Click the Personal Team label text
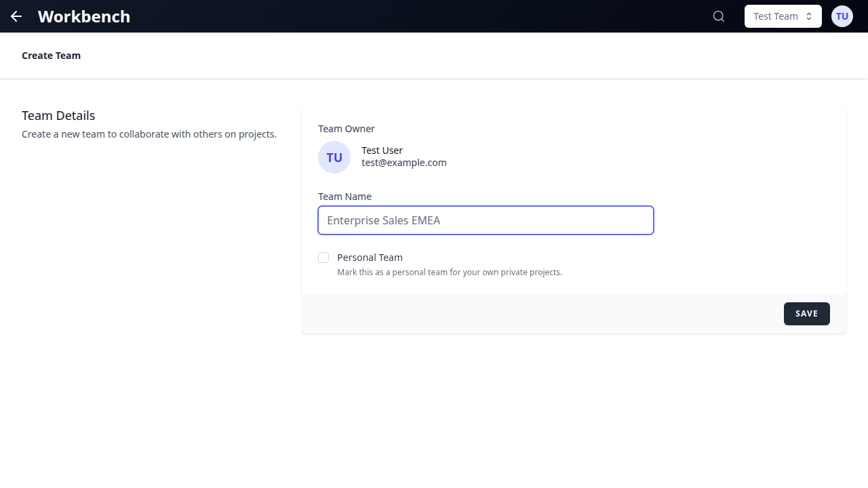This screenshot has width=868, height=488. 370,258
